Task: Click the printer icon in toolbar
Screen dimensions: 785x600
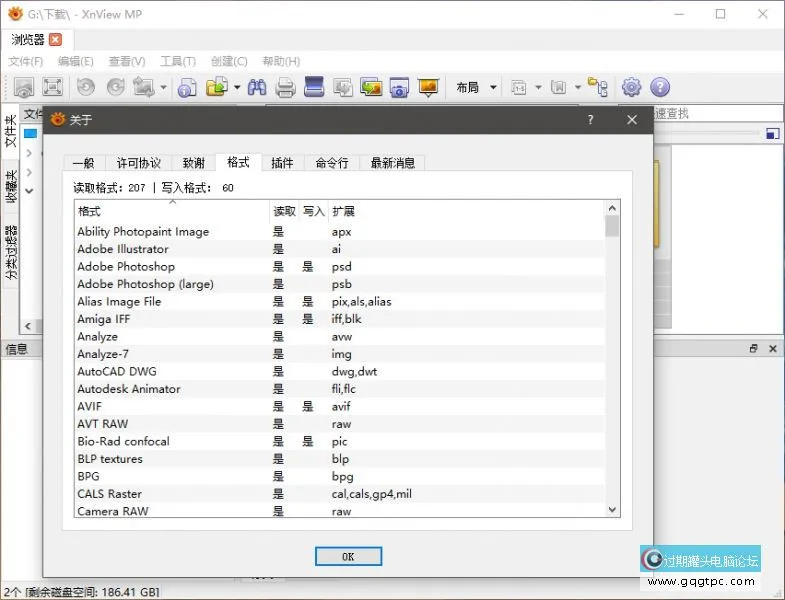Action: coord(285,87)
